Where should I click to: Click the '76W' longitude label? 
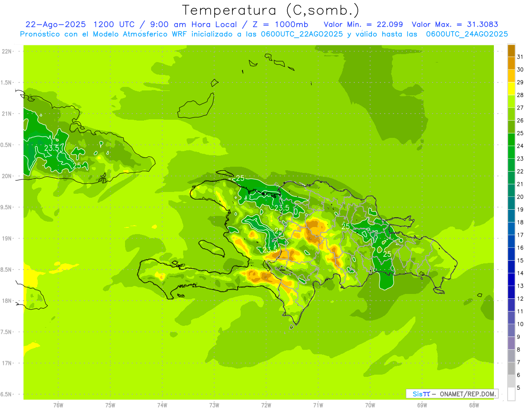pyautogui.click(x=58, y=405)
